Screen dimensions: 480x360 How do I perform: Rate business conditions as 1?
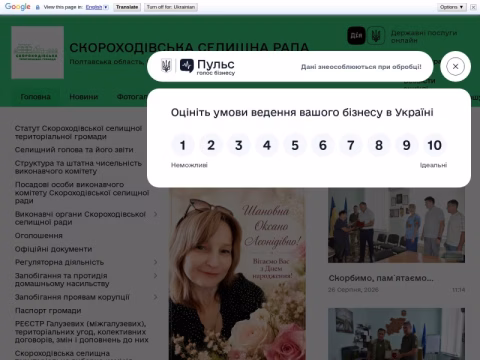(x=183, y=145)
